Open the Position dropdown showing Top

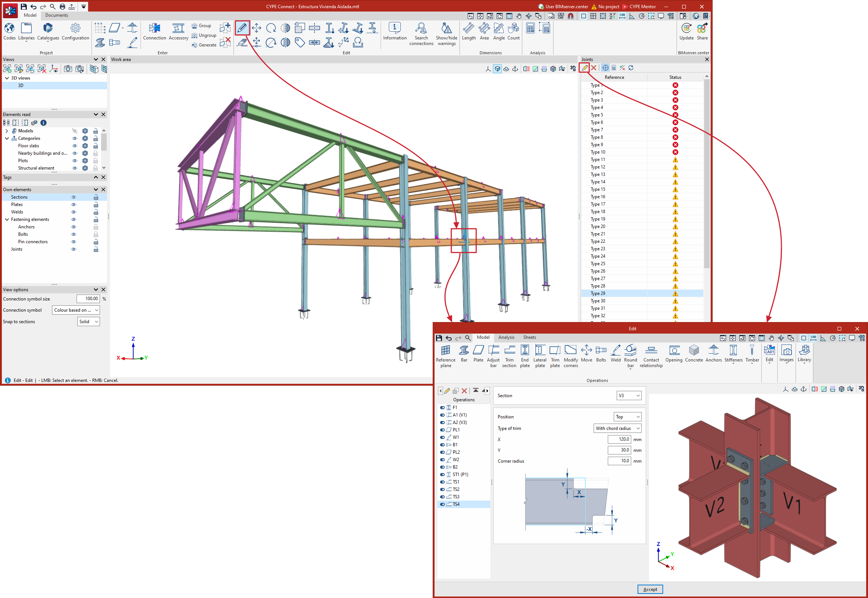[627, 417]
